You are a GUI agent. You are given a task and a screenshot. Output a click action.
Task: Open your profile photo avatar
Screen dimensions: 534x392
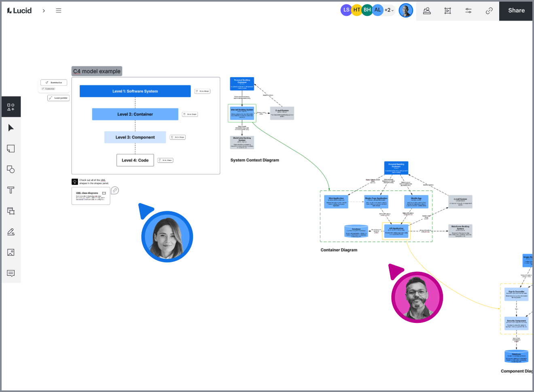point(406,11)
